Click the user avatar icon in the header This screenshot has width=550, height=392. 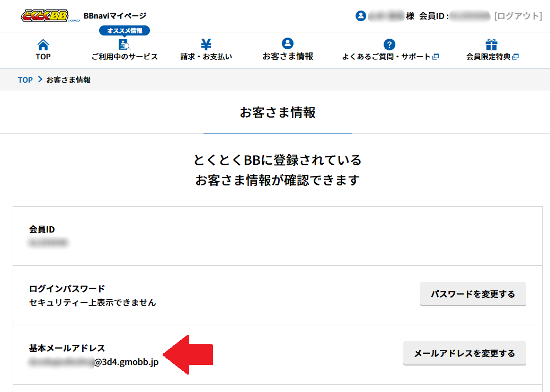[361, 16]
